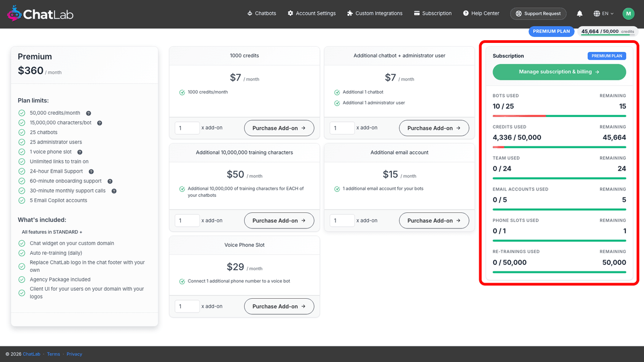
Task: Click check icon beside Additional 1 administrator user
Action: point(337,103)
